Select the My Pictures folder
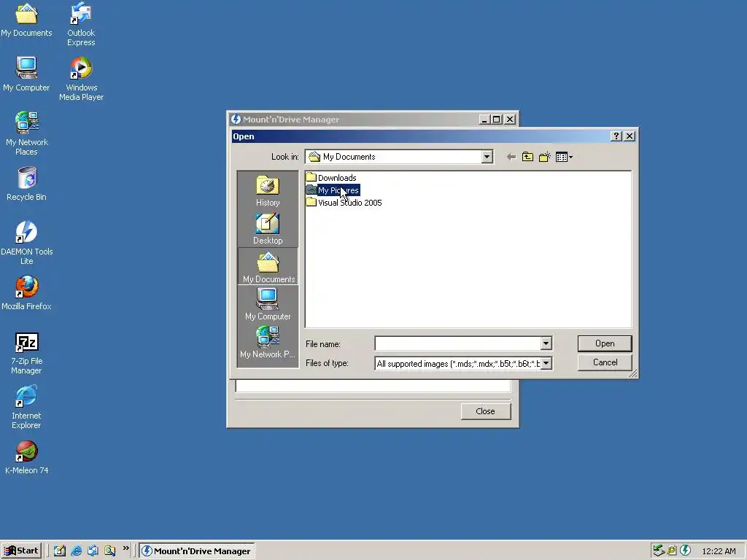 pos(333,190)
